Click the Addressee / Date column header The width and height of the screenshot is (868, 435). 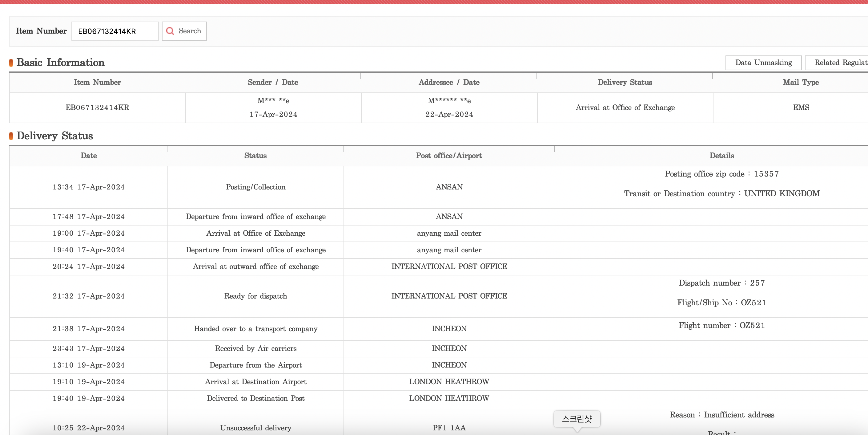[x=449, y=82]
